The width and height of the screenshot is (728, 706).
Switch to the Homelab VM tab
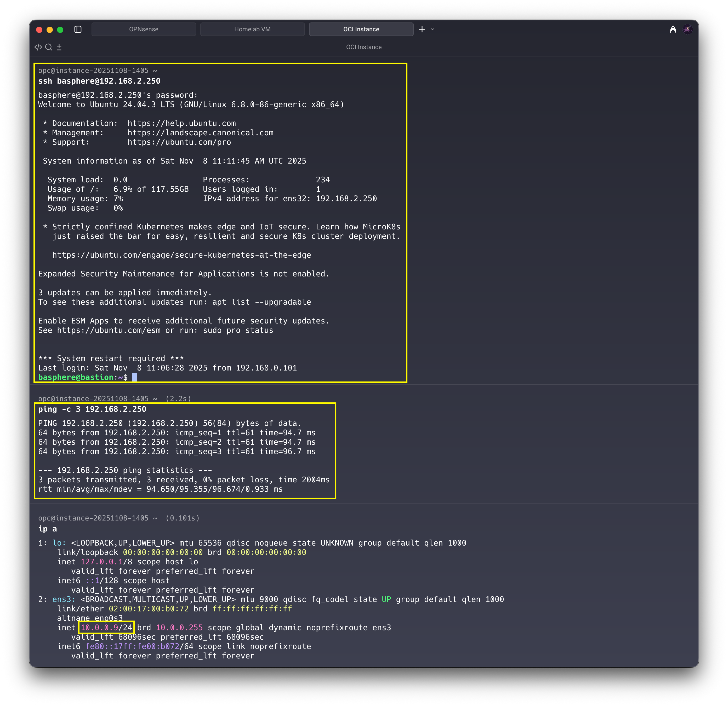coord(252,29)
